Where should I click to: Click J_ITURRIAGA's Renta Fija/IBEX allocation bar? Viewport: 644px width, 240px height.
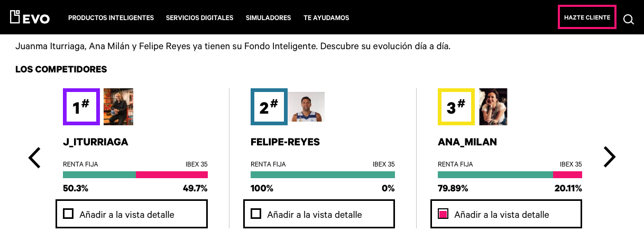tap(135, 175)
